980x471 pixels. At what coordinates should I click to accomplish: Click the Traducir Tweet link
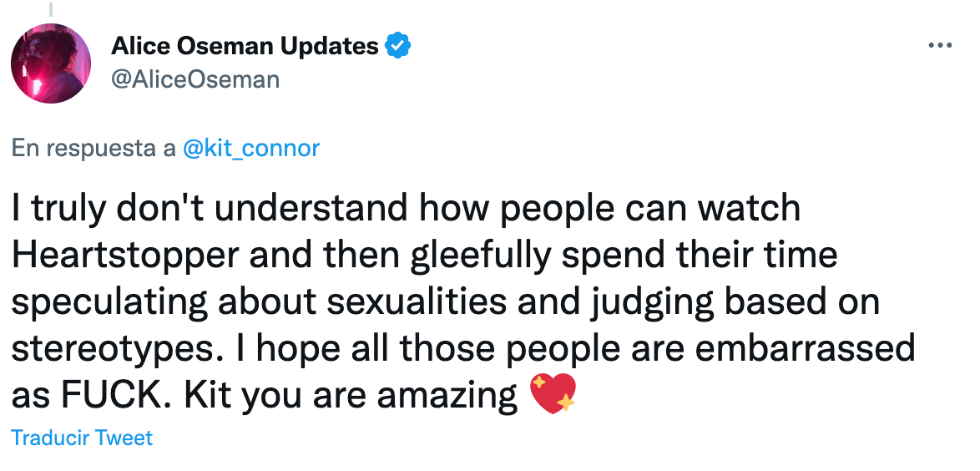click(82, 438)
